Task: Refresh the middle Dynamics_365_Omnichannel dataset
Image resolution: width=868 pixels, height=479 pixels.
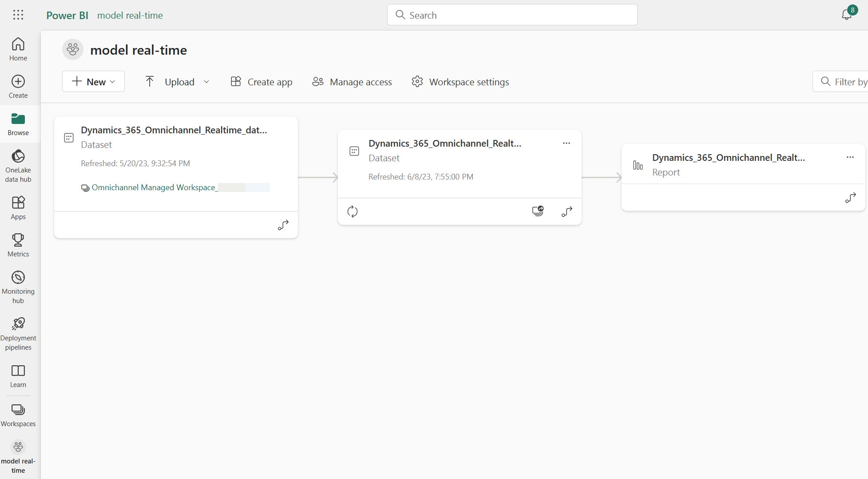Action: pos(352,211)
